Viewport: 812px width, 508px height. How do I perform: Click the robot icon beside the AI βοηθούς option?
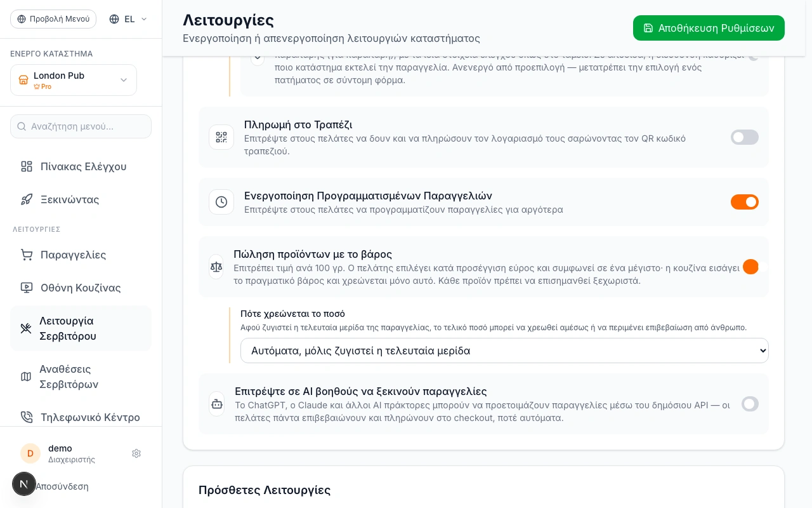click(x=217, y=404)
